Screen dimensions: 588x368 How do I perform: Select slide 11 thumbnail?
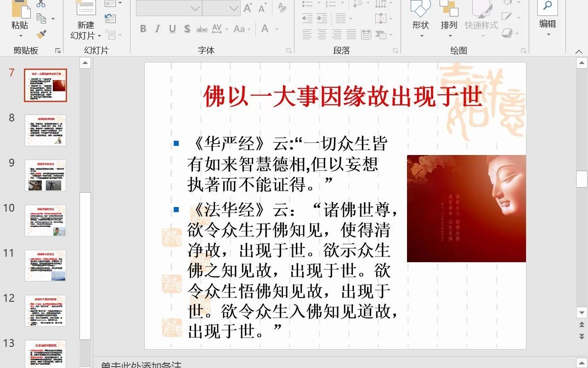45,265
